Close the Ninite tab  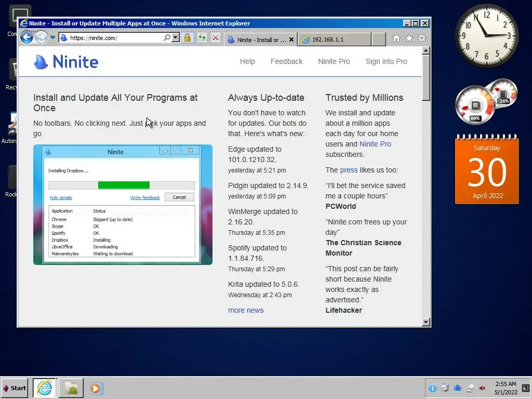tap(291, 39)
